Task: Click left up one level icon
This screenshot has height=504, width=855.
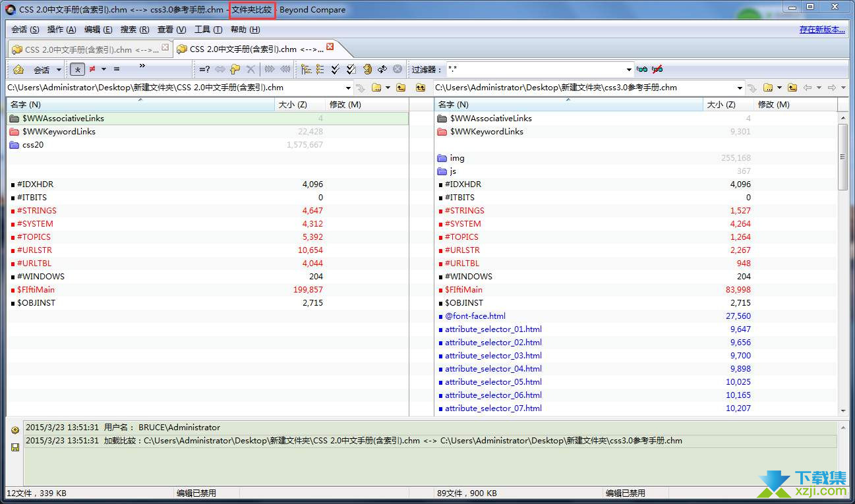Action: click(401, 88)
